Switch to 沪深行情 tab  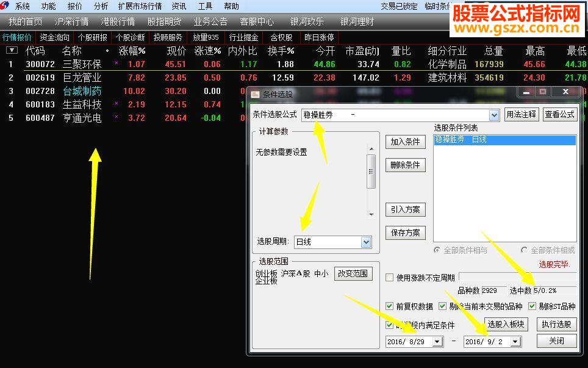click(x=71, y=22)
